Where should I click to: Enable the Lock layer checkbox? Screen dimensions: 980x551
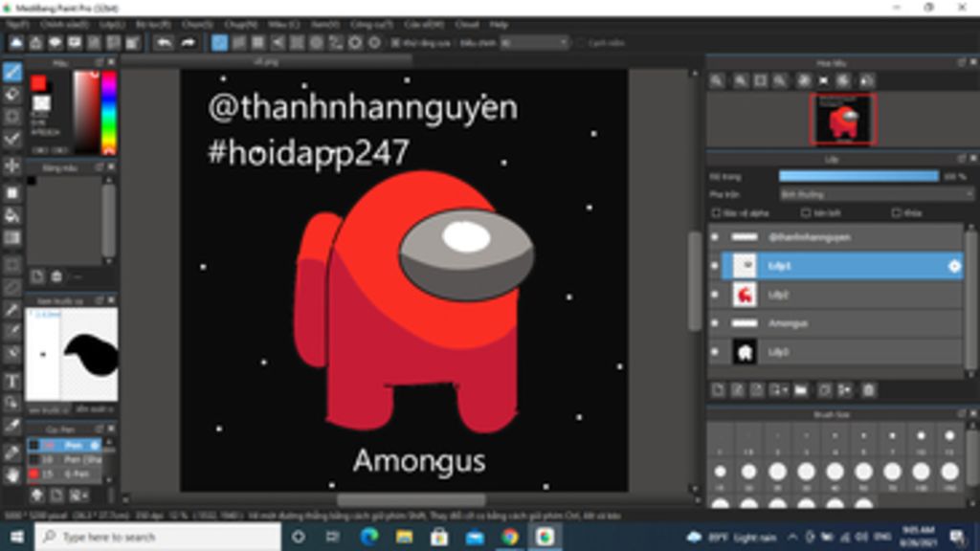tap(896, 213)
